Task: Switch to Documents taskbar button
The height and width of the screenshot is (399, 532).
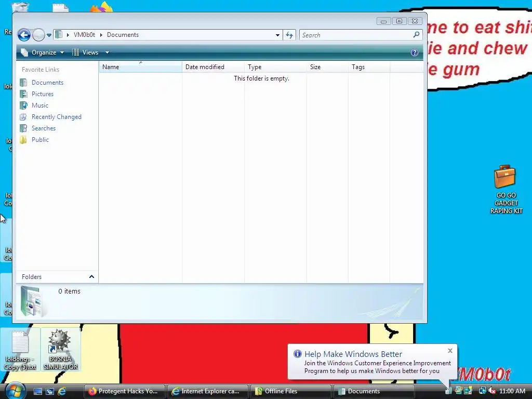Action: coord(374,391)
